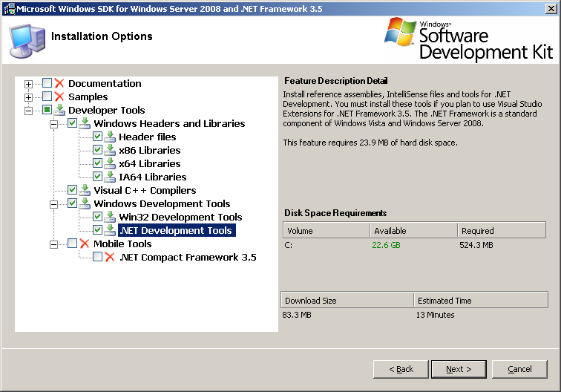
Task: Click the red X icon beside Samples
Action: coord(59,97)
